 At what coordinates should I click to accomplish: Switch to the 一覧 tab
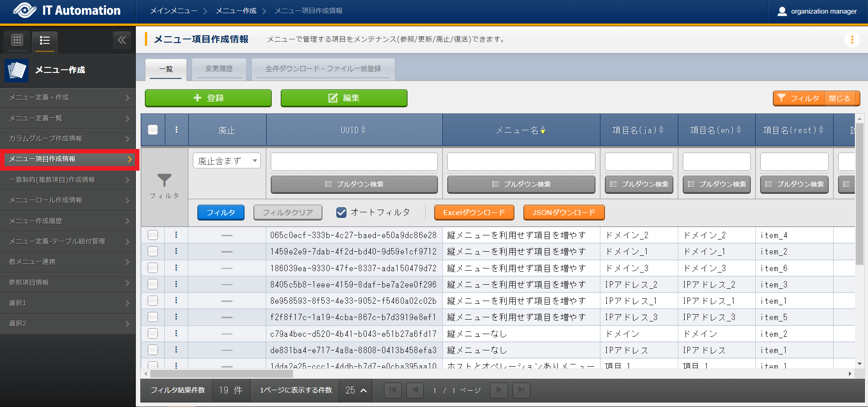tap(166, 69)
